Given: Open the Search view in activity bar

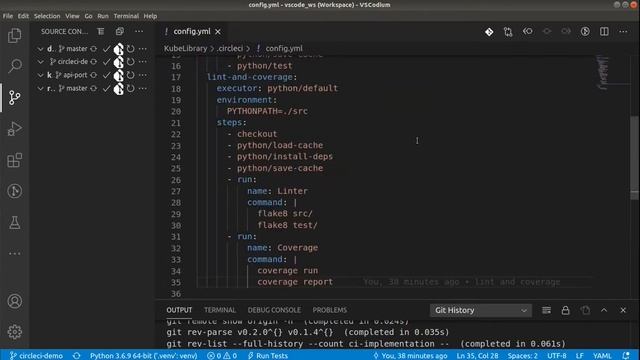Looking at the screenshot, I should click(15, 65).
